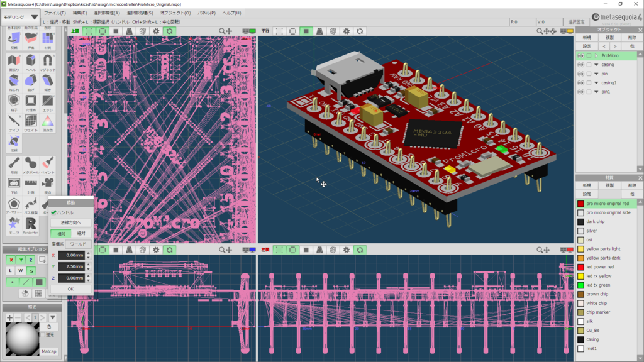Enable the 逆光 (backlight) checkbox

(x=43, y=335)
